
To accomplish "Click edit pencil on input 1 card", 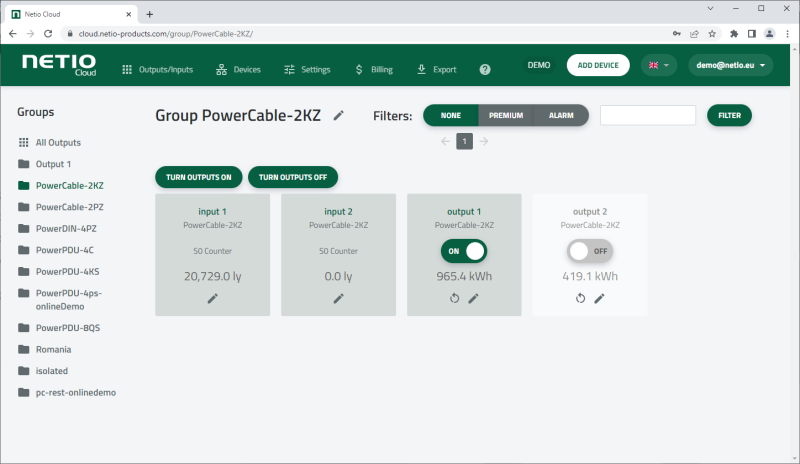I will [x=212, y=298].
